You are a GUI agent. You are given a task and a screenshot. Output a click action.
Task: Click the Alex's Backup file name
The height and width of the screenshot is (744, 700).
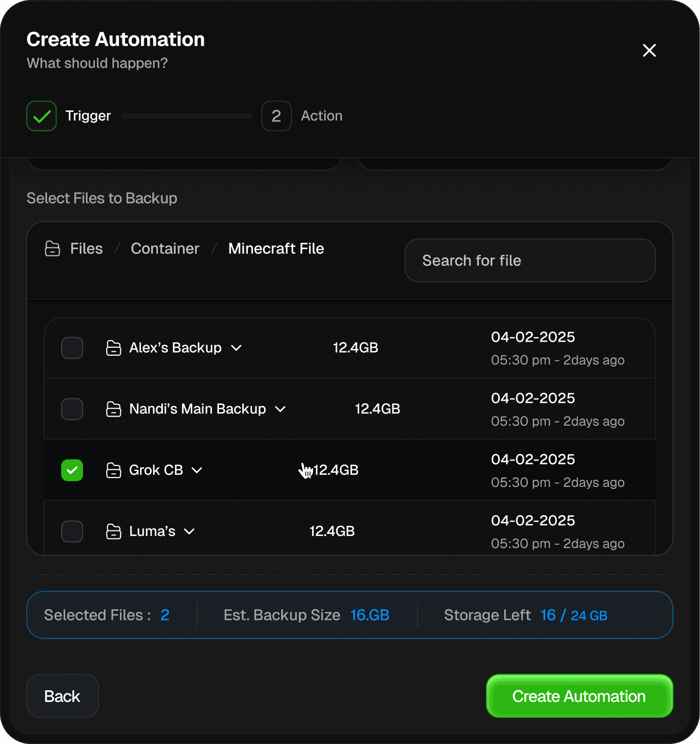coord(176,348)
